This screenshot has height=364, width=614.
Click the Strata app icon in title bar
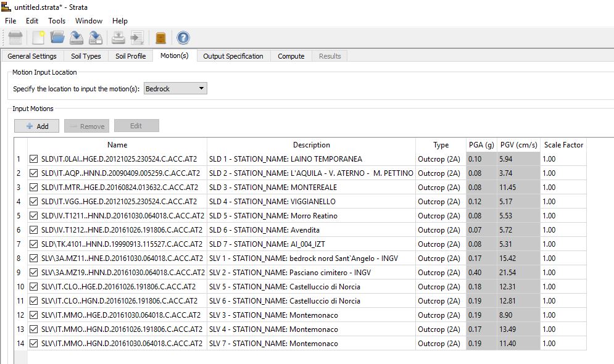[7, 6]
